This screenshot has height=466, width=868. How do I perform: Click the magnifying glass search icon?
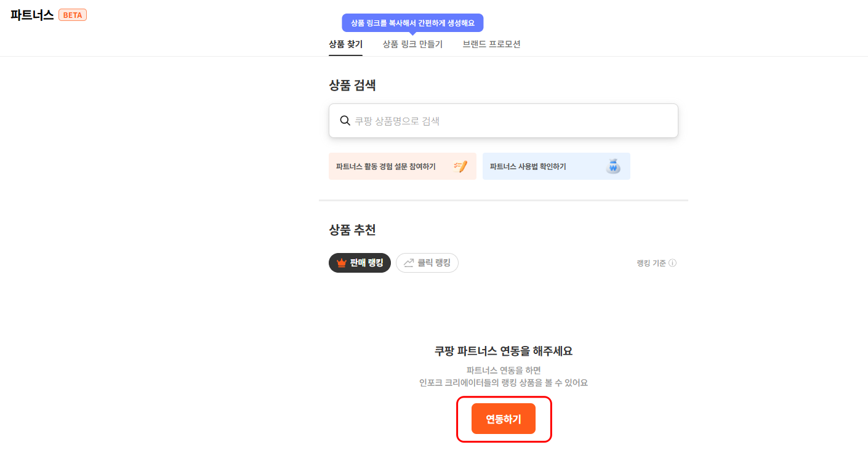pos(345,121)
